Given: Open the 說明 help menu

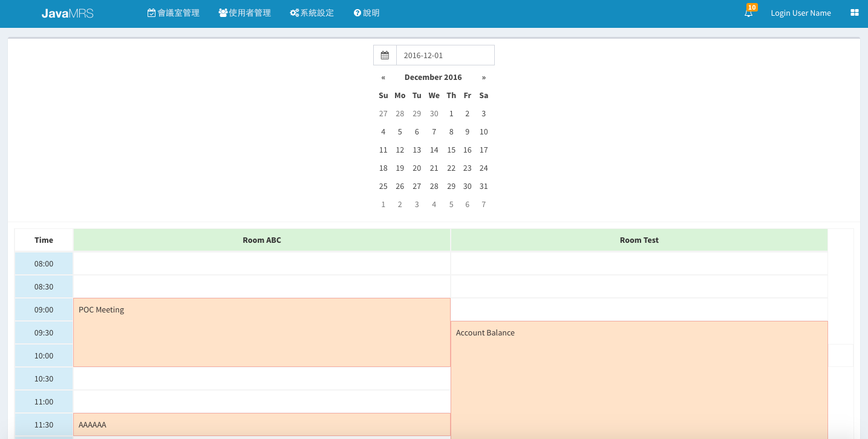Looking at the screenshot, I should [367, 13].
